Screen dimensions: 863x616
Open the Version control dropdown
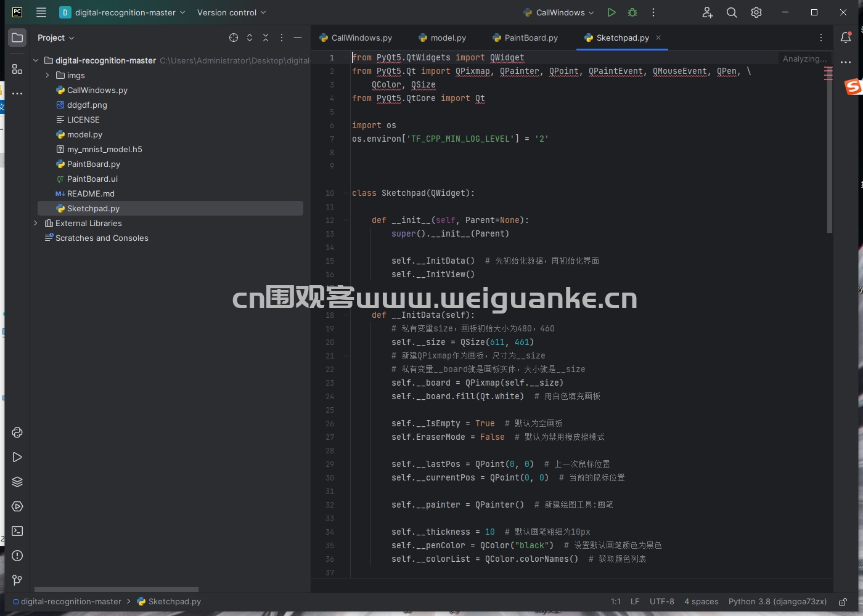[x=232, y=12]
